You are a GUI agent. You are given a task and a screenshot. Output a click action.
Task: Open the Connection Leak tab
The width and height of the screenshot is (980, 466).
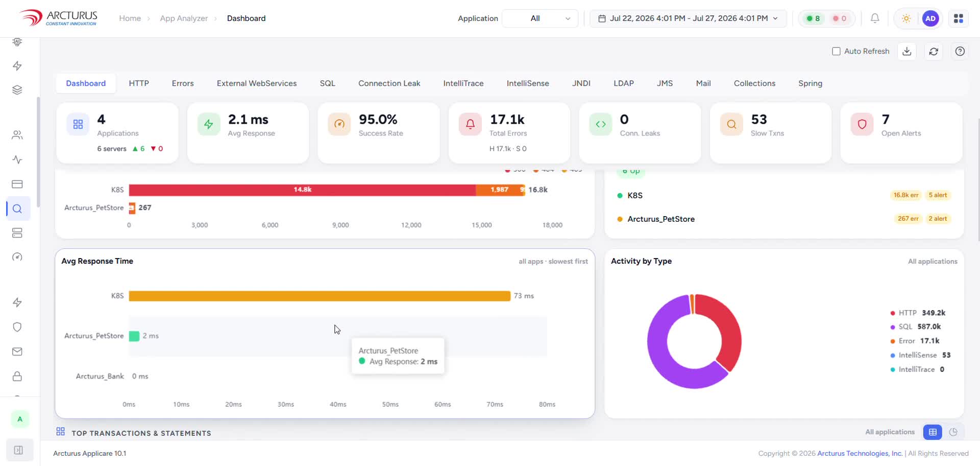[x=389, y=83]
